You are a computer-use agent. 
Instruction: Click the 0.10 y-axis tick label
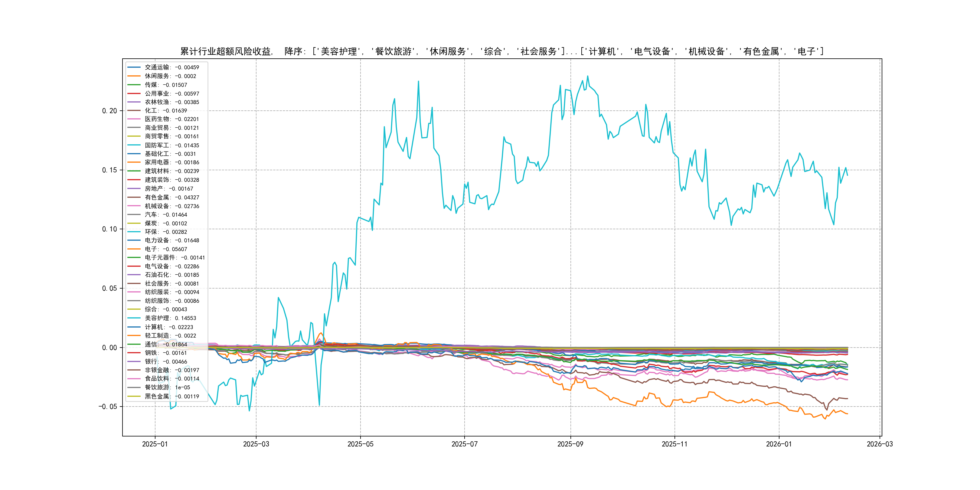[x=109, y=229]
